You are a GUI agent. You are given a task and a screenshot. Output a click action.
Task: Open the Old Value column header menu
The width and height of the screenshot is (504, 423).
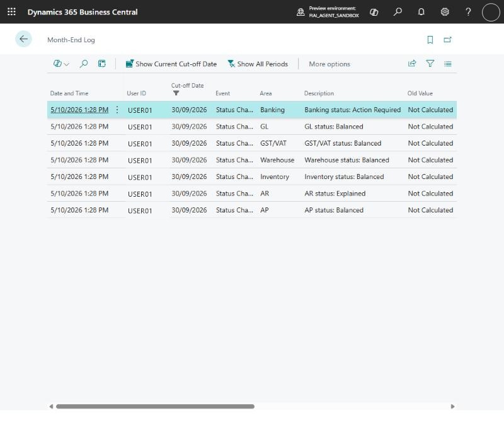pos(420,93)
